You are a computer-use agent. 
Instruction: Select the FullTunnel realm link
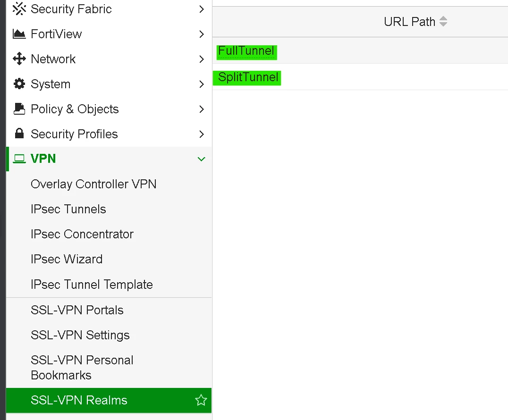[246, 51]
